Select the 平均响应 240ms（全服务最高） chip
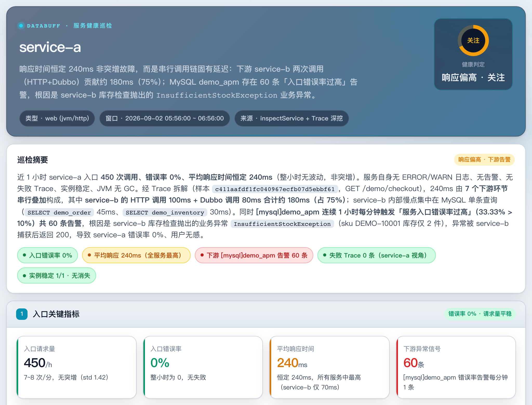 [136, 255]
